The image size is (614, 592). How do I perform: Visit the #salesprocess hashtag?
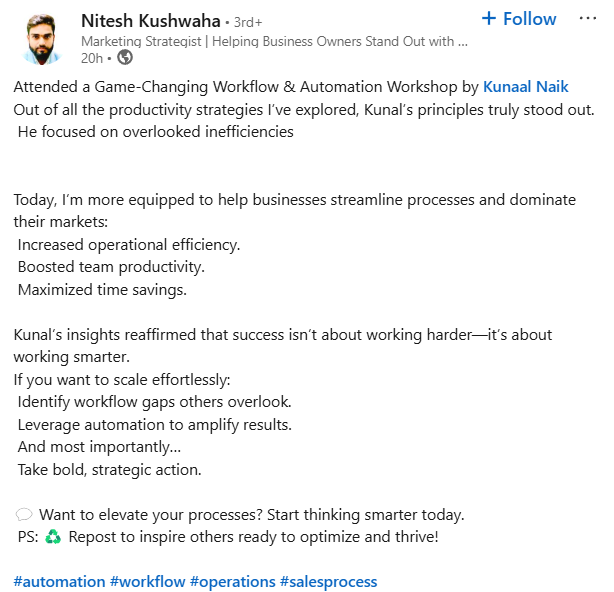328,581
